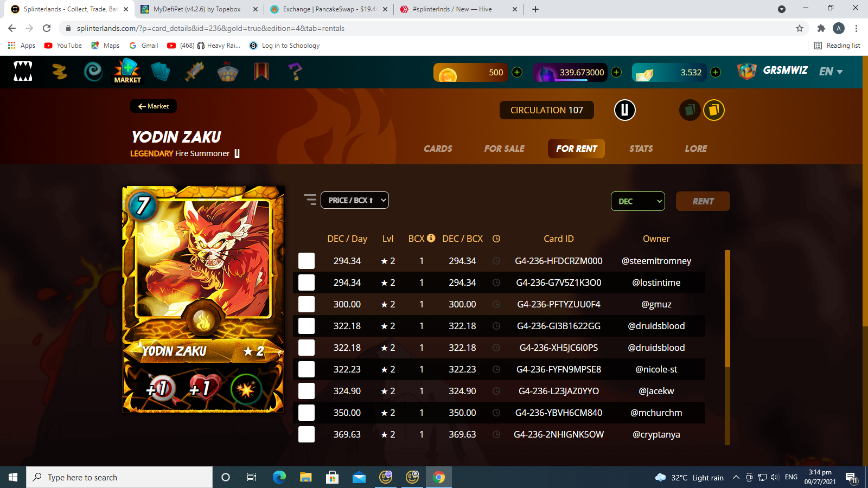Open the Chrome profile dropdown arrow icon
The image size is (868, 488).
[781, 9]
